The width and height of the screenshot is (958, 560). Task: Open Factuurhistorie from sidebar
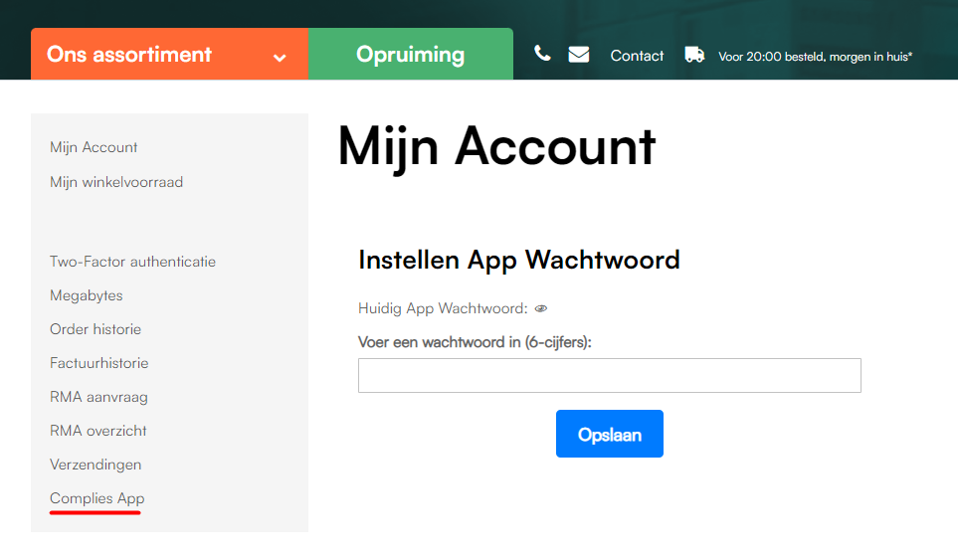(98, 363)
